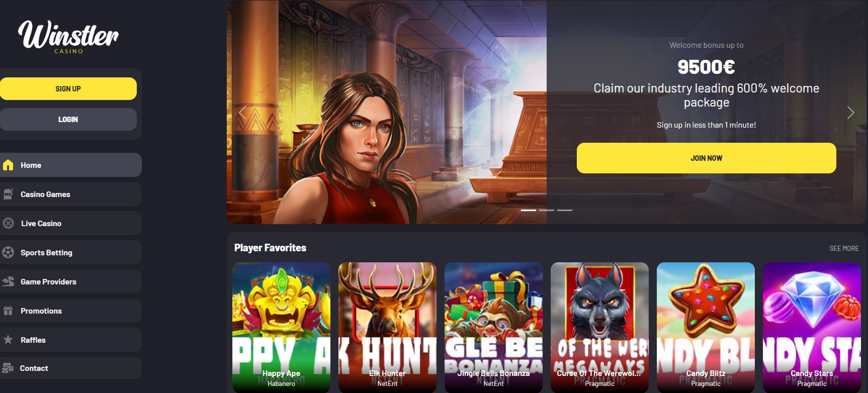The width and height of the screenshot is (868, 393).
Task: Open the Contact chat icon
Action: [8, 368]
